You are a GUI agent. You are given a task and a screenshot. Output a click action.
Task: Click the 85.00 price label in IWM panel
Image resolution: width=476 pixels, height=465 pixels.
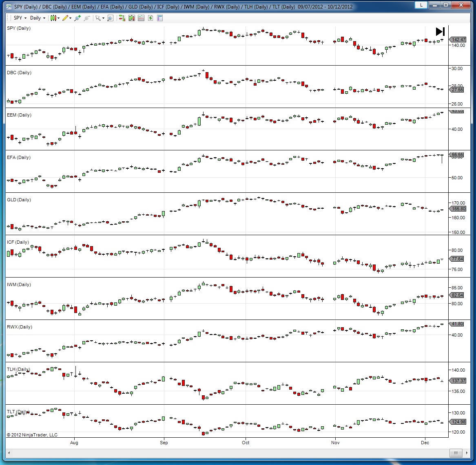click(x=457, y=288)
